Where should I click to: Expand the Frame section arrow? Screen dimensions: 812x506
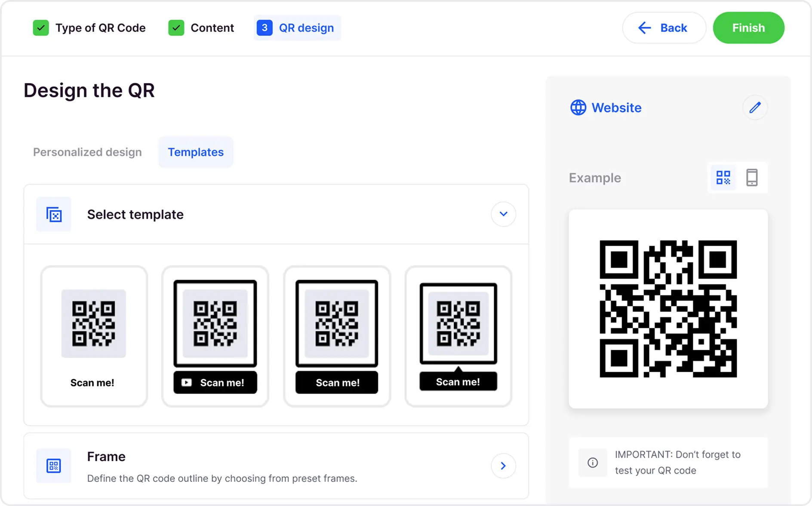(503, 466)
